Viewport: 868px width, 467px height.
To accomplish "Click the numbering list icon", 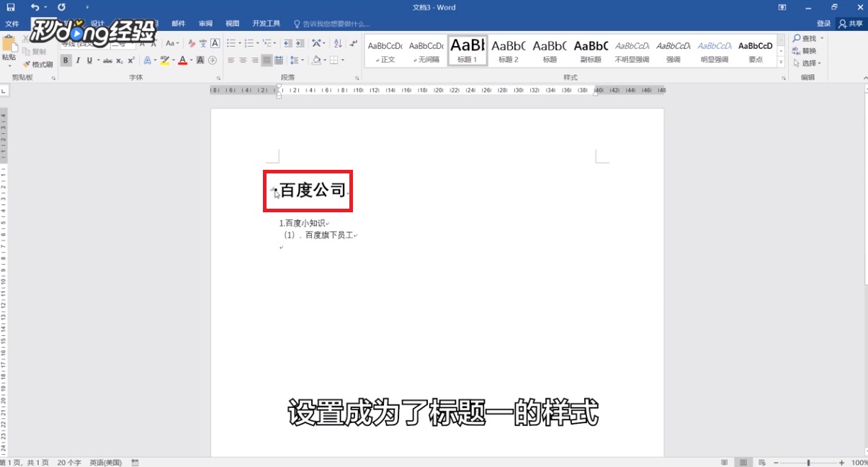I will (x=249, y=43).
